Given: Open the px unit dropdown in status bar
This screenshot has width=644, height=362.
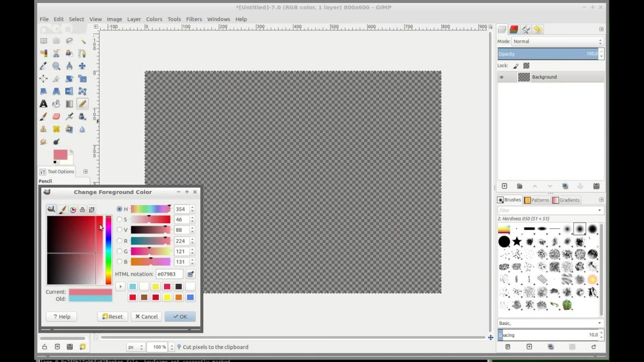Looking at the screenshot, I should (x=135, y=347).
